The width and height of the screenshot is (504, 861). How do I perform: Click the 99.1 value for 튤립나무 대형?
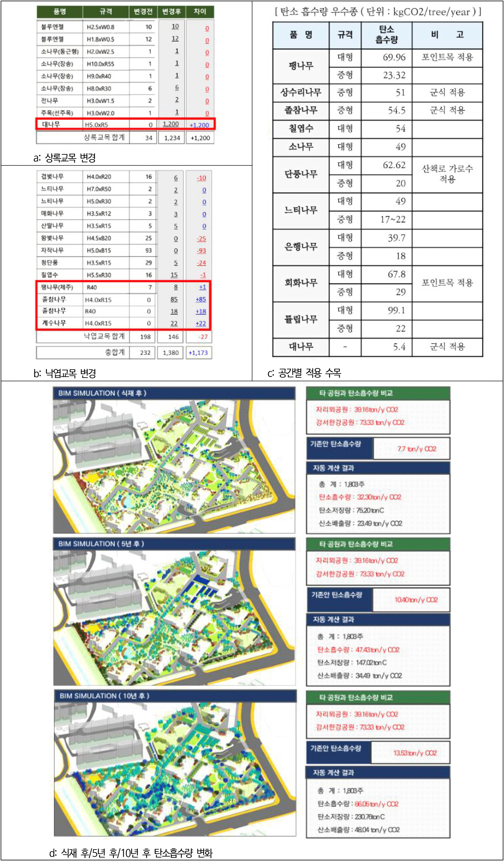[396, 310]
